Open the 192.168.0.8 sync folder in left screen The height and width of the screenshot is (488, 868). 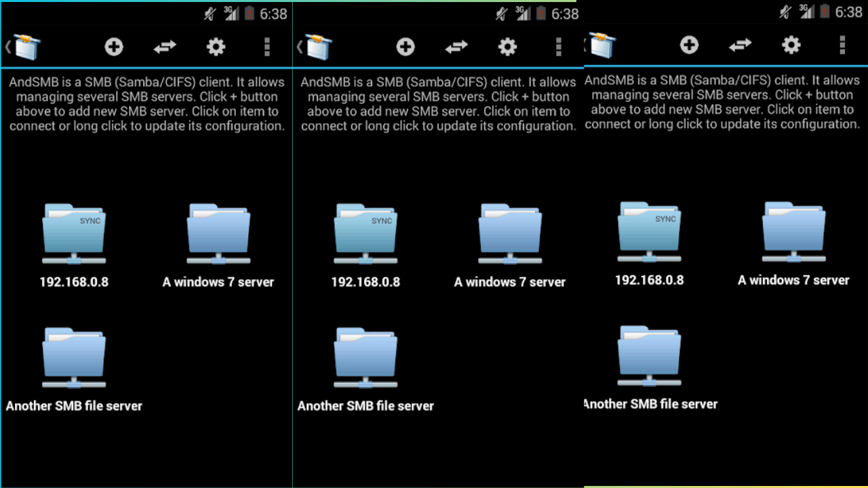pyautogui.click(x=74, y=234)
